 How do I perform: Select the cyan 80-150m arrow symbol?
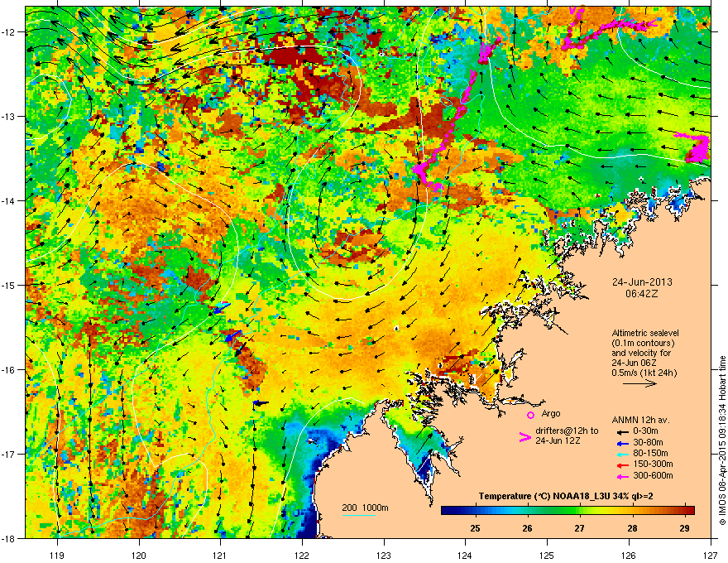point(622,455)
